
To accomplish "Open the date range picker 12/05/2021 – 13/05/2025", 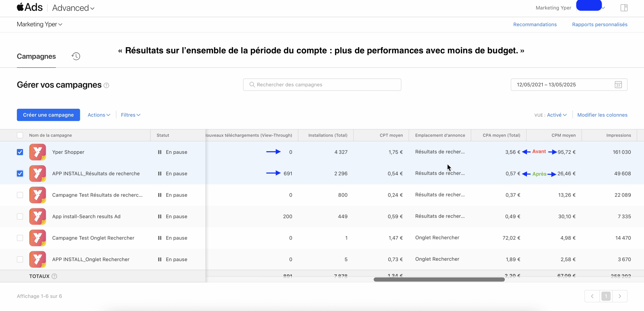I will tap(569, 85).
